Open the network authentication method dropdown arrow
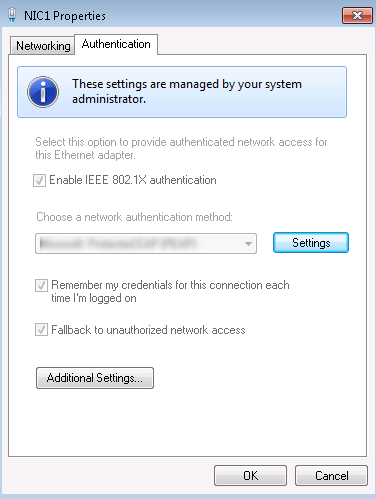This screenshot has width=376, height=499. pyautogui.click(x=248, y=244)
